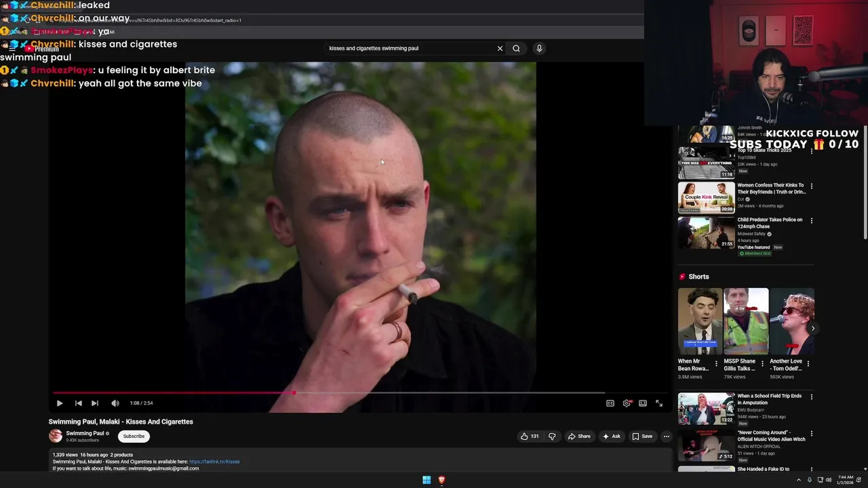Share the Kisses And Cigarettes video
This screenshot has width=868, height=488.
[x=579, y=436]
